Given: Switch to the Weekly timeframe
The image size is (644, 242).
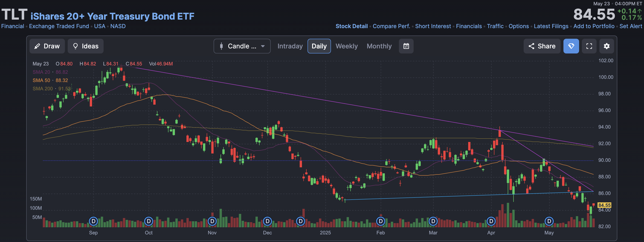Looking at the screenshot, I should (346, 46).
